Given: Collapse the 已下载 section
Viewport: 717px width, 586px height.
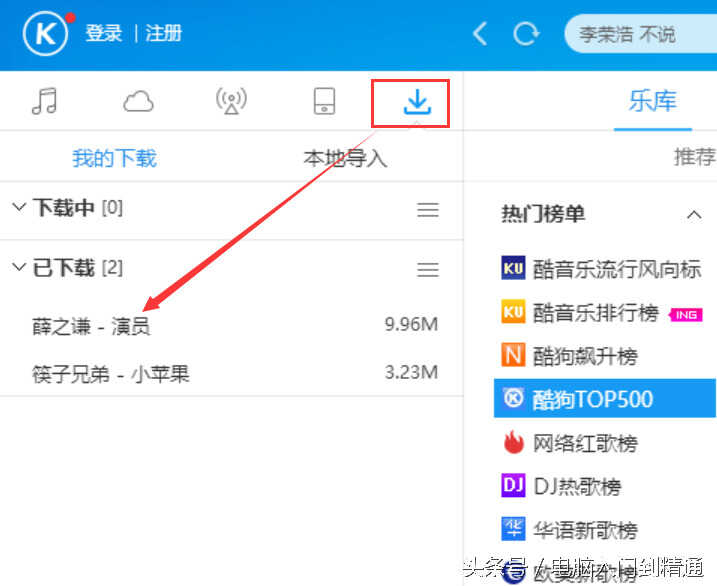Looking at the screenshot, I should [x=19, y=266].
